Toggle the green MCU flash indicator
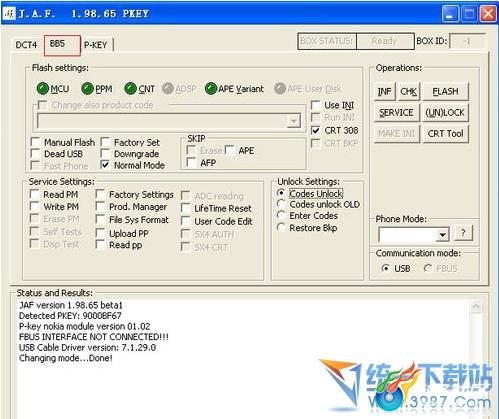499x419 pixels. click(42, 89)
